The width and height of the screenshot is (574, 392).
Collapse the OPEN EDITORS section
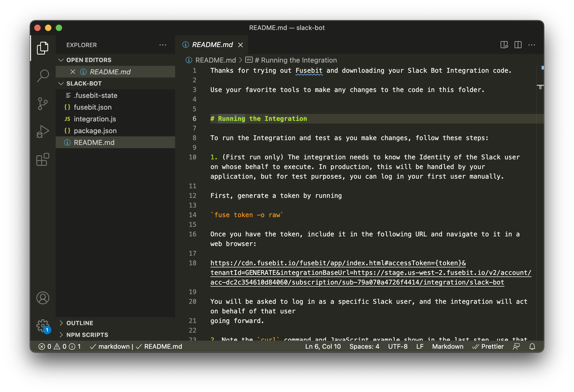(115, 60)
